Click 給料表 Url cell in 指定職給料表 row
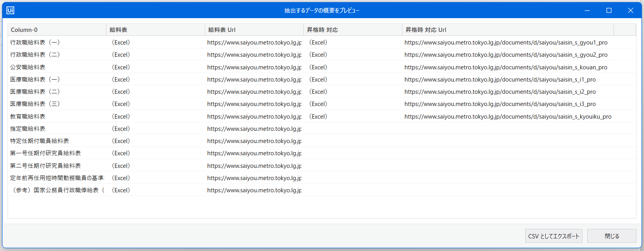 254,129
